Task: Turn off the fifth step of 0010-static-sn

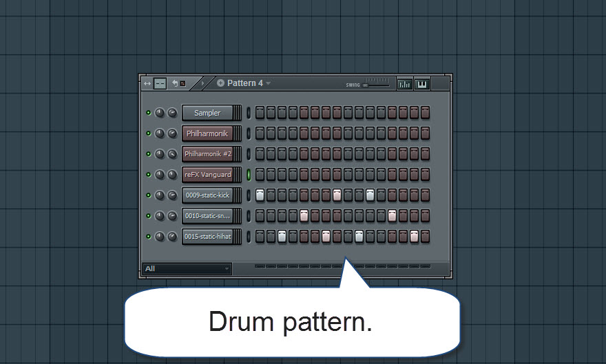Action: coord(304,216)
